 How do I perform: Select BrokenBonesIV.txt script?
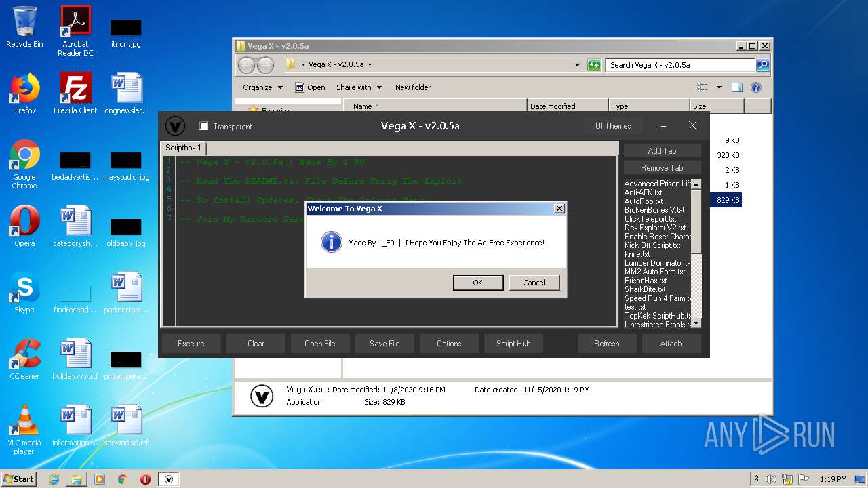[x=654, y=210]
